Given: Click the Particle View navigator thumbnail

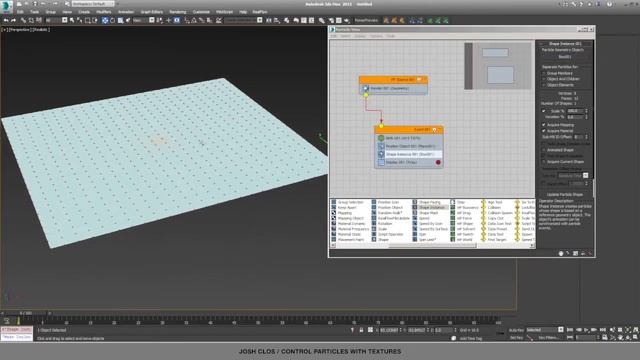Looking at the screenshot, I should tap(498, 66).
